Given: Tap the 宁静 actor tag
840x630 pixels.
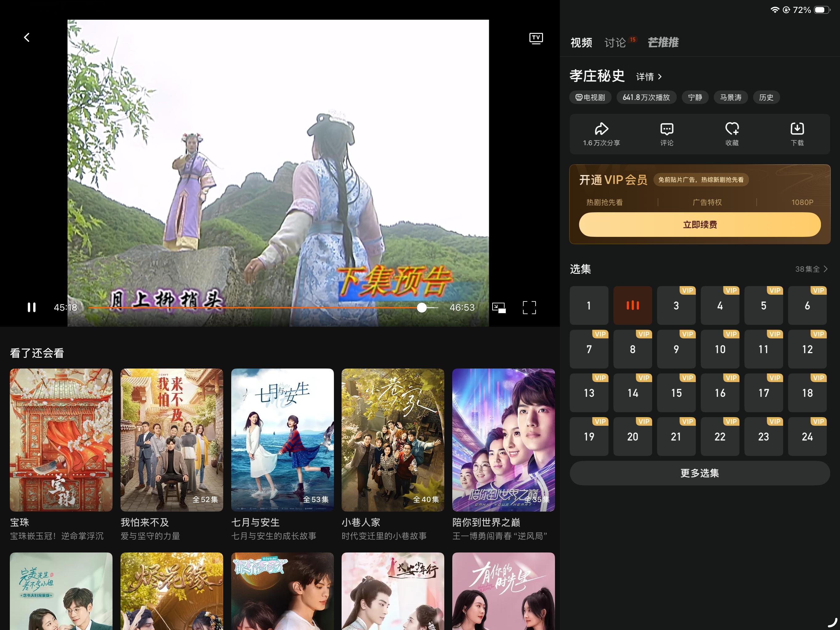Looking at the screenshot, I should click(x=695, y=97).
